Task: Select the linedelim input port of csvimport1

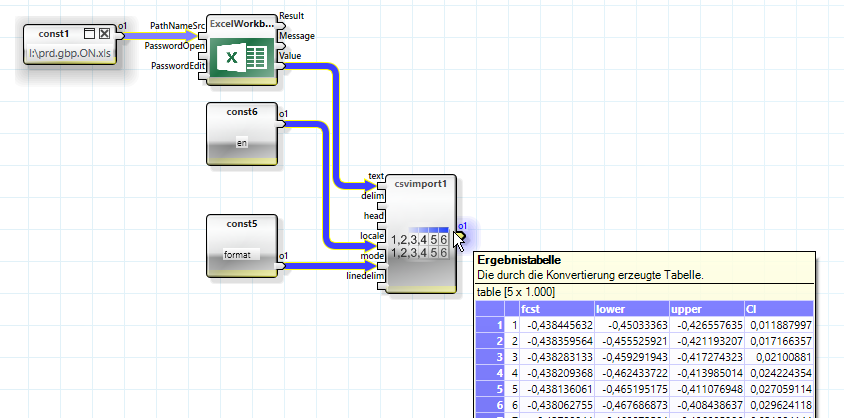Action: (382, 285)
